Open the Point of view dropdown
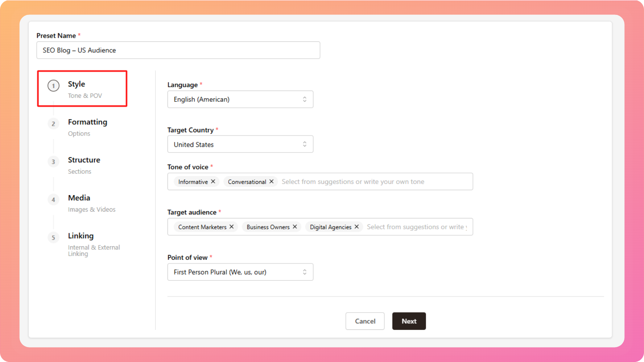 240,272
